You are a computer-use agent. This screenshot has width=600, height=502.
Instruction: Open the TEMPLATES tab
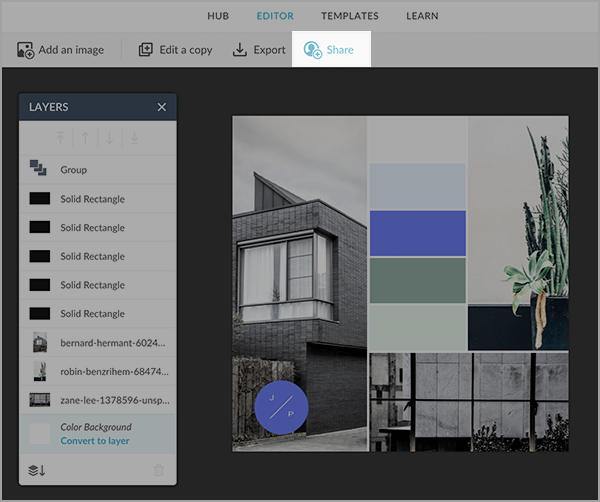click(x=350, y=16)
